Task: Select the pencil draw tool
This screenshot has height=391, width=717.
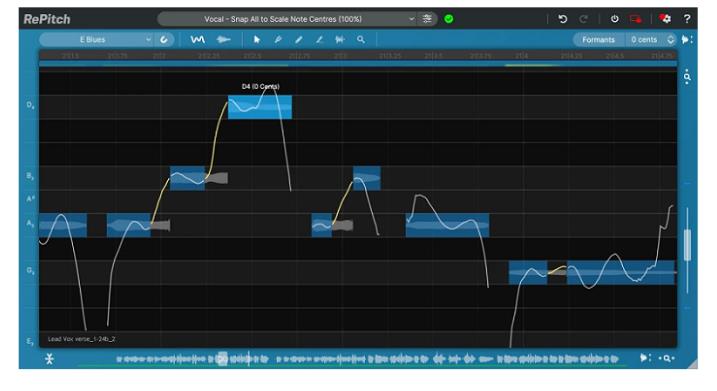Action: click(x=299, y=40)
